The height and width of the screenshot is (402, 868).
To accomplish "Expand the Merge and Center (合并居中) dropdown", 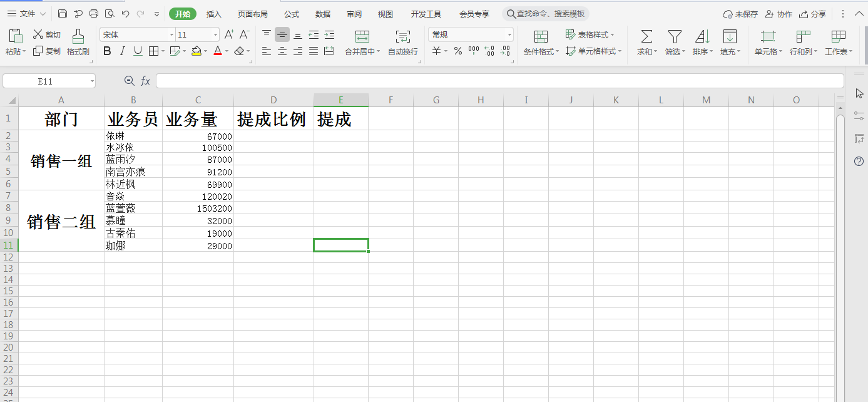I will point(379,52).
